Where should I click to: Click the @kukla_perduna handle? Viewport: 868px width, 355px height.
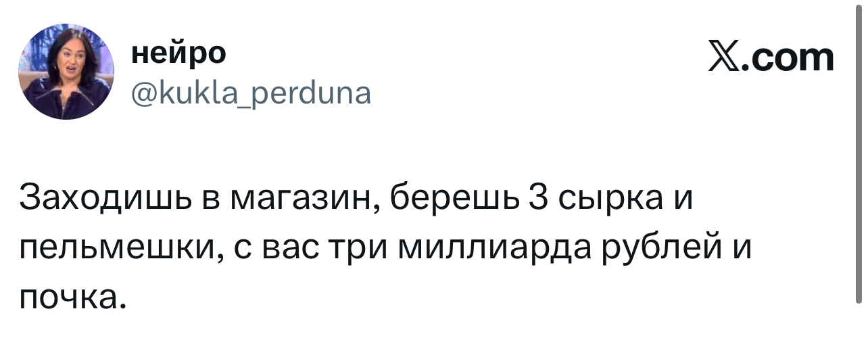click(250, 92)
